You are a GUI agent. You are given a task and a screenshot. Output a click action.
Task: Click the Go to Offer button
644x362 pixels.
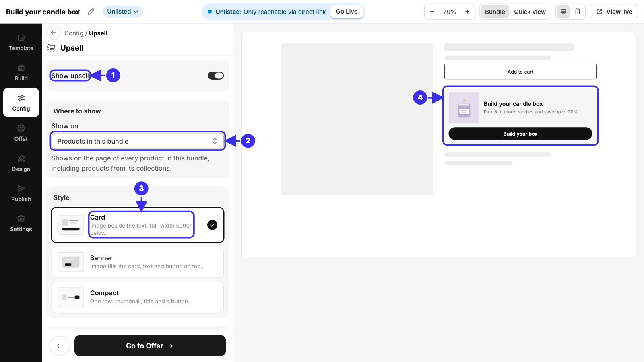(150, 346)
